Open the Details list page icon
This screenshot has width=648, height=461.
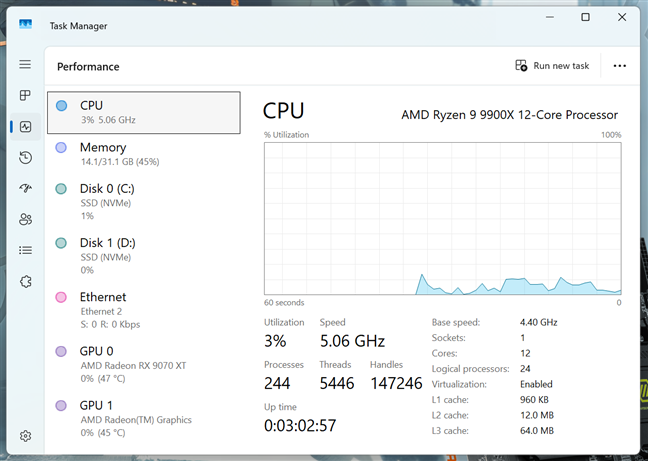[x=26, y=250]
